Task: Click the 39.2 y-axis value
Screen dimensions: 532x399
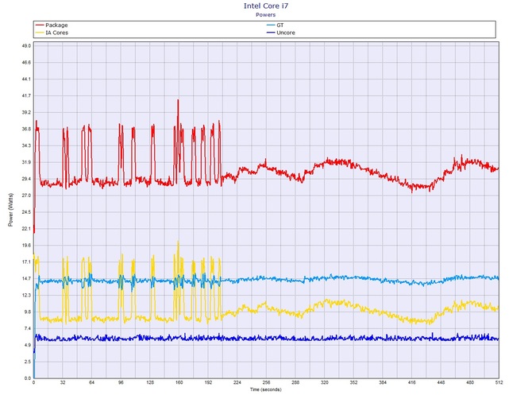Action: pyautogui.click(x=27, y=112)
